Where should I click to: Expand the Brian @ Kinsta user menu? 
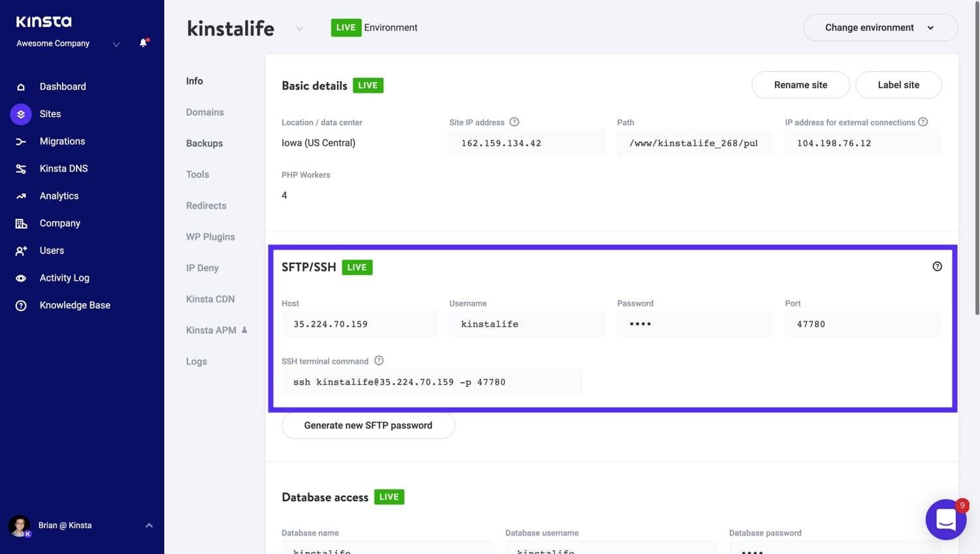coord(149,525)
